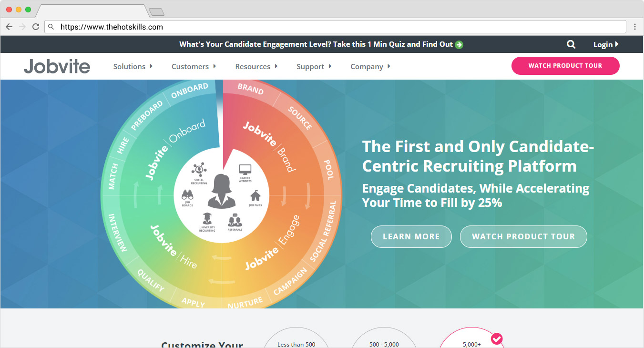The width and height of the screenshot is (644, 348).
Task: Open the Company nav item
Action: point(367,67)
